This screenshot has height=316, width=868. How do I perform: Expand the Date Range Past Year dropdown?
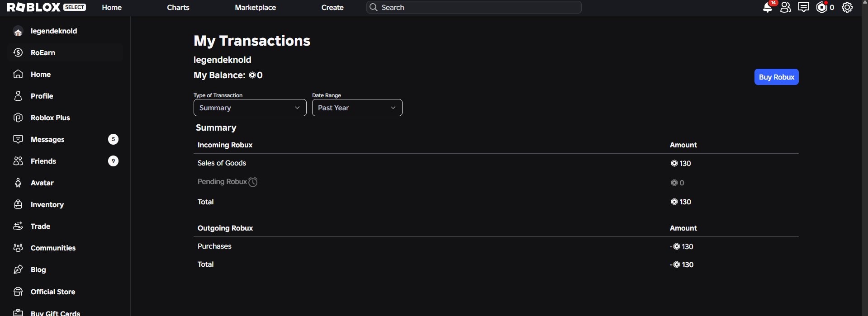(357, 108)
